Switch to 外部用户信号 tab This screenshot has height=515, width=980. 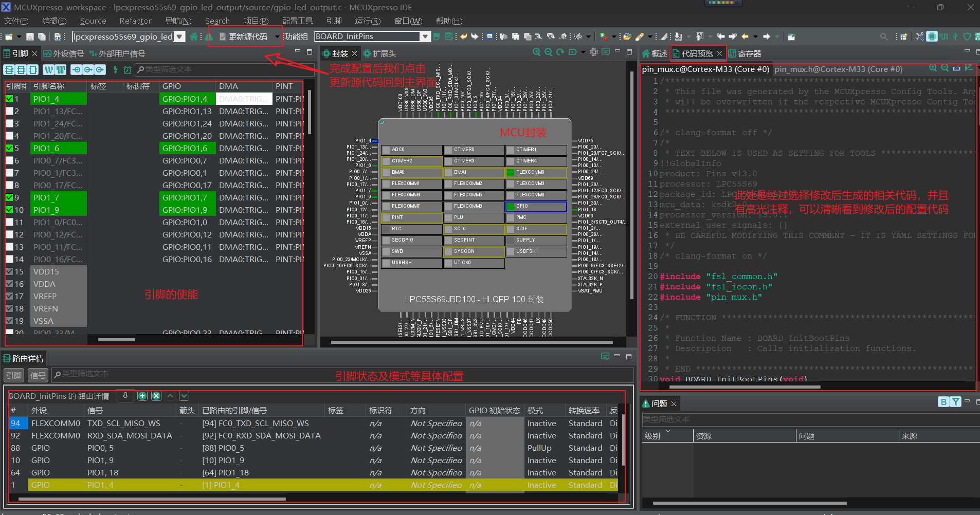tap(117, 53)
